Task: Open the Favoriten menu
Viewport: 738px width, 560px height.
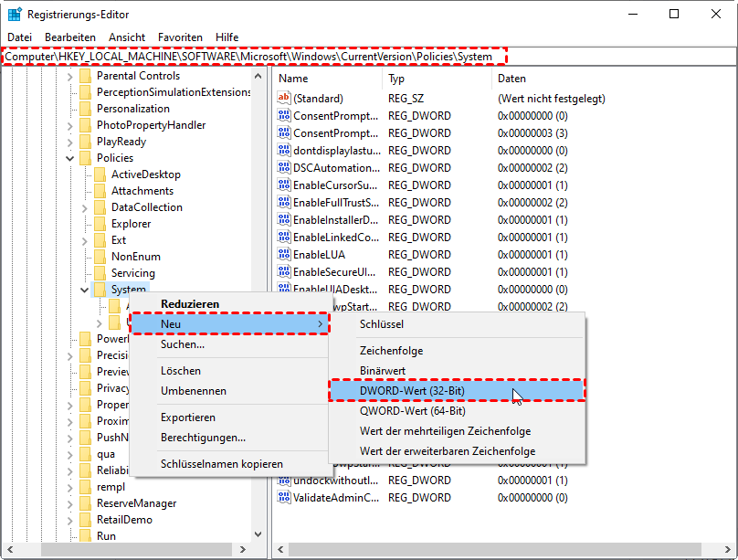Action: [x=180, y=37]
